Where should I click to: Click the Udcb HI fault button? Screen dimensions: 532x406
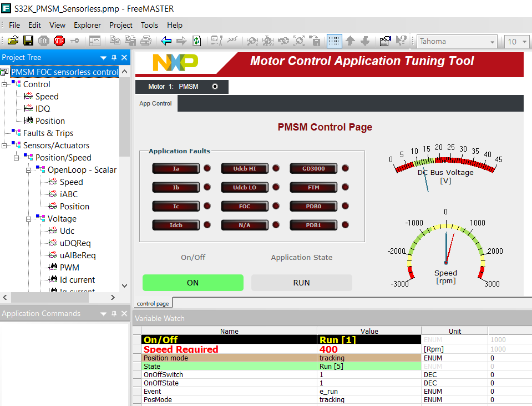click(x=245, y=168)
